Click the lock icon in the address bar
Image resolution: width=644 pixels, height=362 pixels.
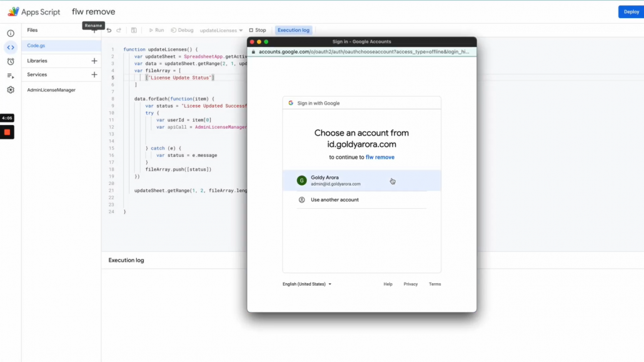point(253,52)
